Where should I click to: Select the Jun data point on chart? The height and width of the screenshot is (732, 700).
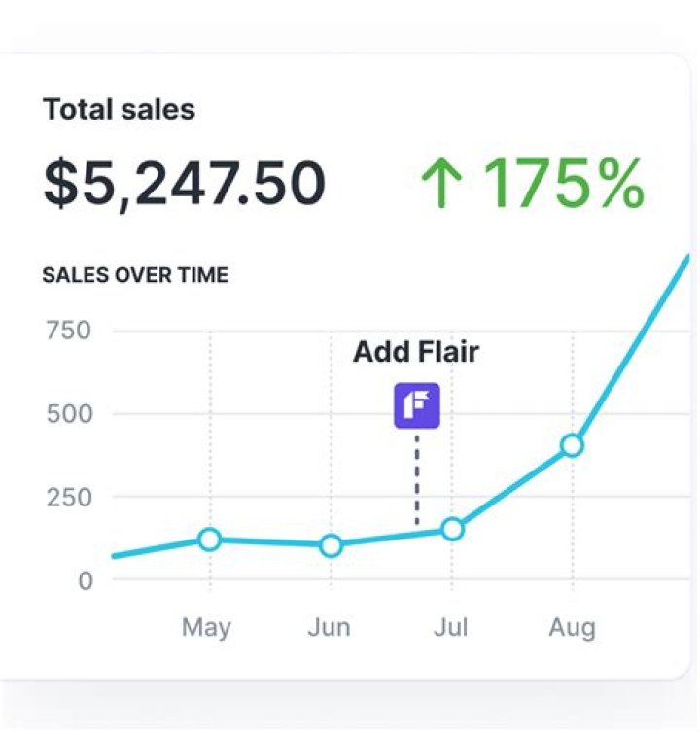click(331, 545)
